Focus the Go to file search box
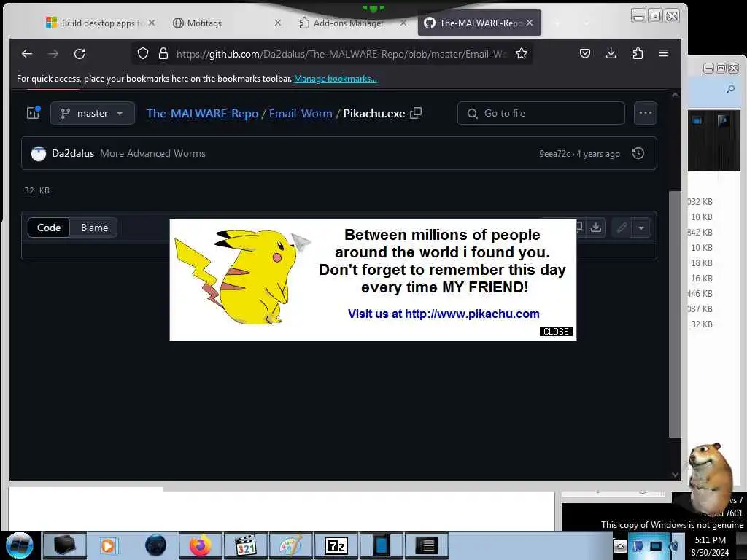Image resolution: width=747 pixels, height=560 pixels. (x=541, y=113)
